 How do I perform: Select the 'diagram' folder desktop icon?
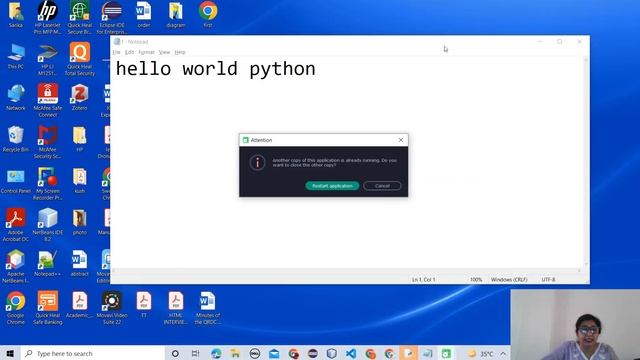pyautogui.click(x=176, y=15)
